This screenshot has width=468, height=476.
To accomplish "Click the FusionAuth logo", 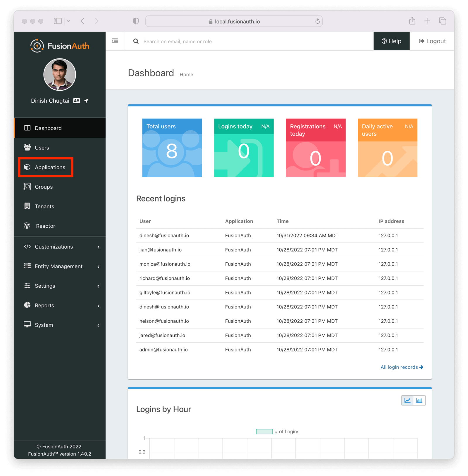I will pyautogui.click(x=60, y=46).
